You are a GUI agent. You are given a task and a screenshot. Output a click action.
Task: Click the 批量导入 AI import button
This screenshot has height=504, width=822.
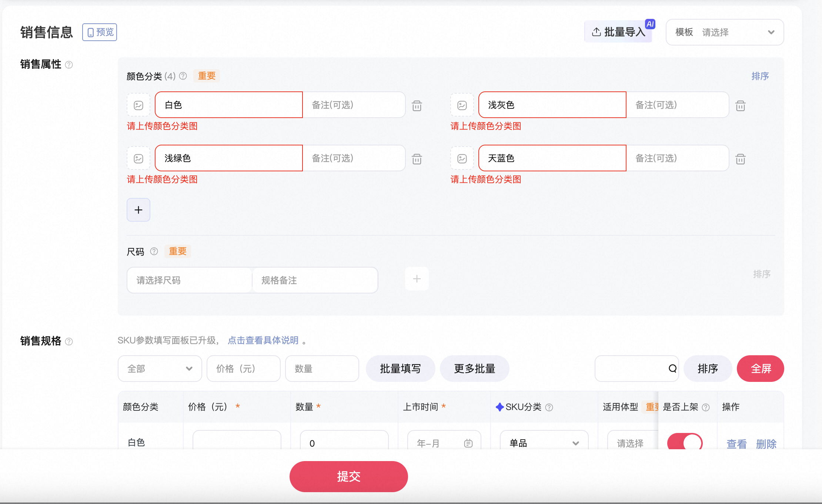click(618, 32)
